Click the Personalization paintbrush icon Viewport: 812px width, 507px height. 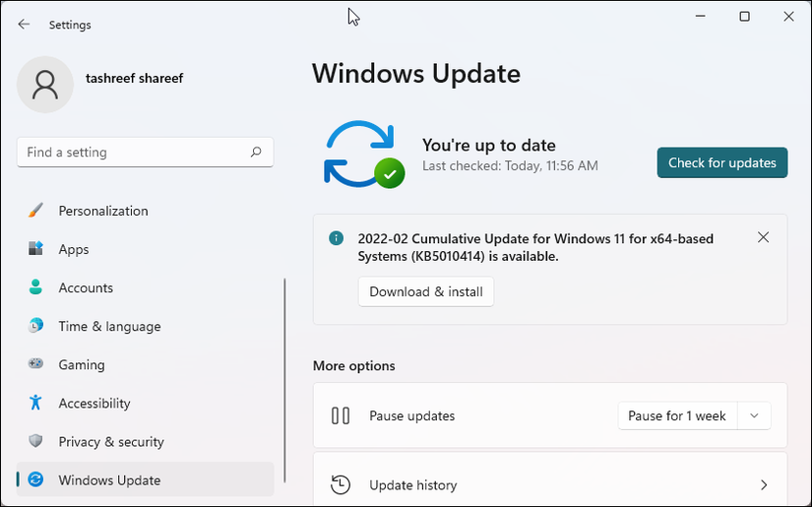click(x=36, y=211)
